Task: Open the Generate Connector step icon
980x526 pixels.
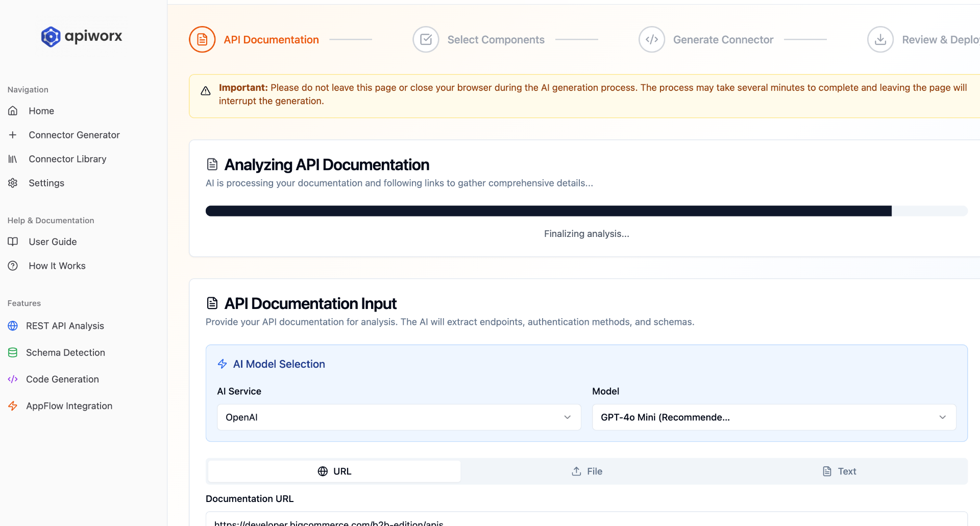Action: coord(652,39)
